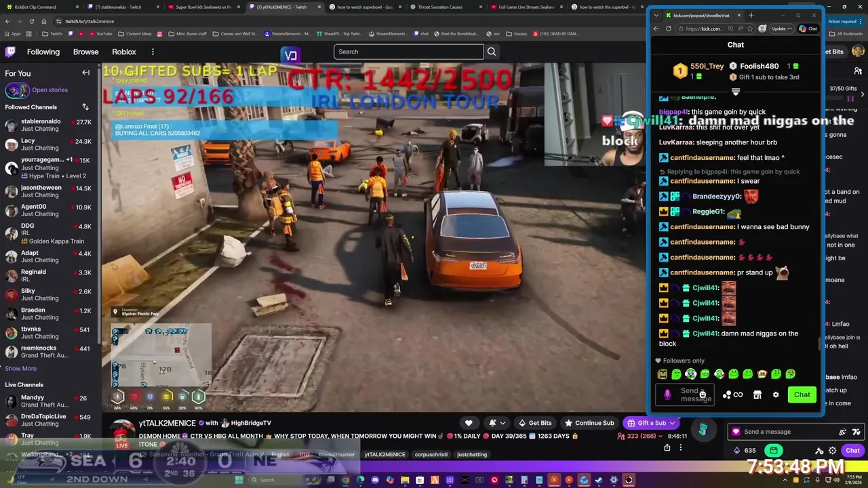The height and width of the screenshot is (488, 868).
Task: Click the justchatting tag
Action: click(x=472, y=455)
